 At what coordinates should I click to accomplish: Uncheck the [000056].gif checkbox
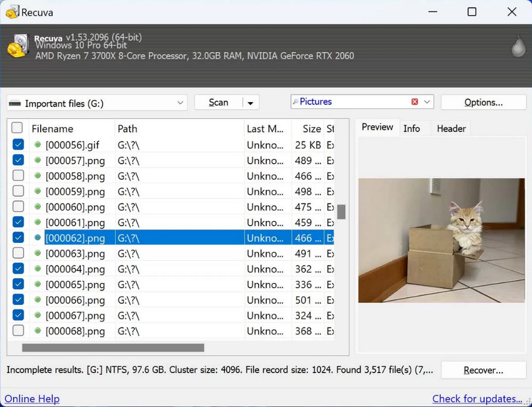[x=18, y=144]
